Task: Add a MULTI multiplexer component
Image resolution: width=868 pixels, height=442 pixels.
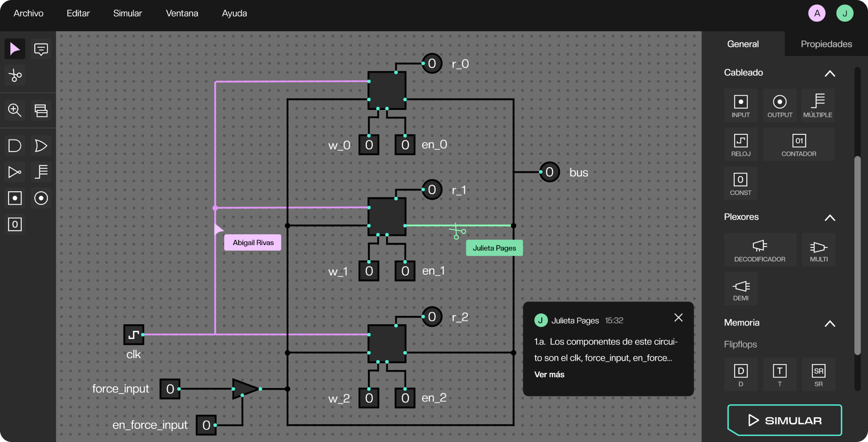Action: (819, 250)
